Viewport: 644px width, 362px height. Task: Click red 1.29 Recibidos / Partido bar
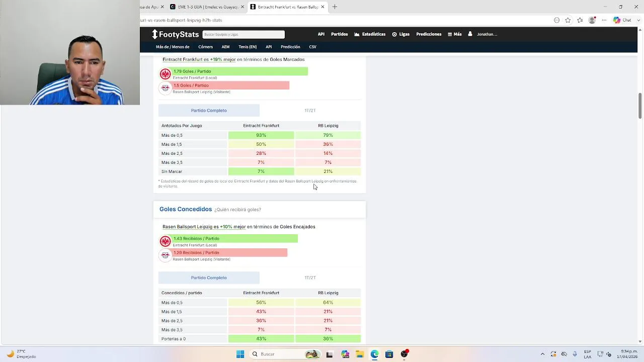click(x=230, y=252)
